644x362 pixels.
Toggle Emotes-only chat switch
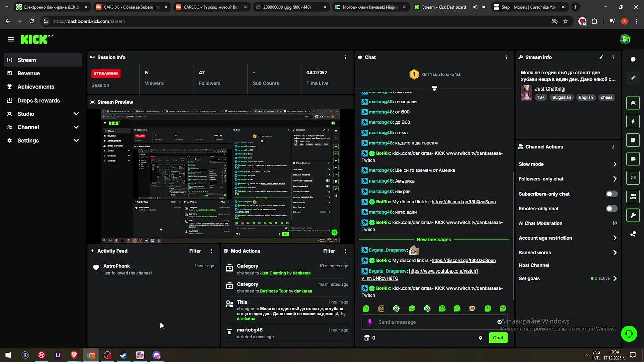point(611,209)
